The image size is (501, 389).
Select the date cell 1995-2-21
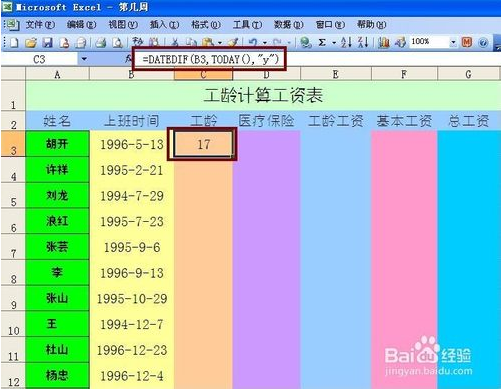pos(132,170)
